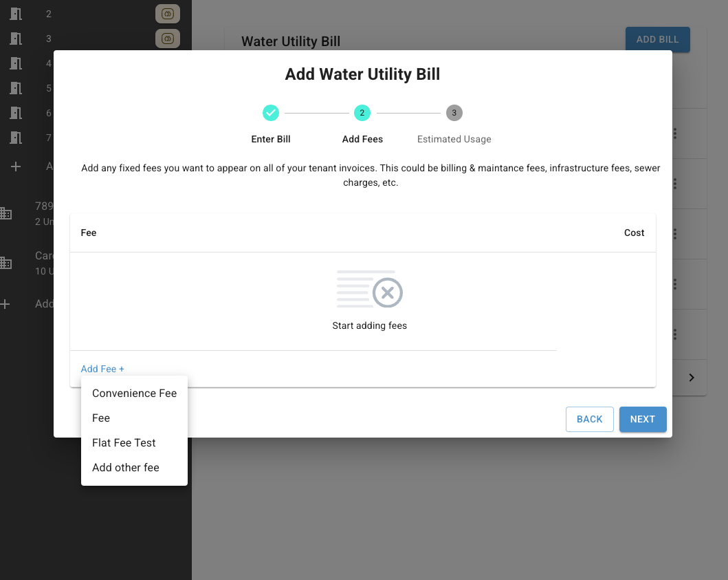This screenshot has height=580, width=728.
Task: Select step 2 Add Fees circle
Action: point(362,113)
